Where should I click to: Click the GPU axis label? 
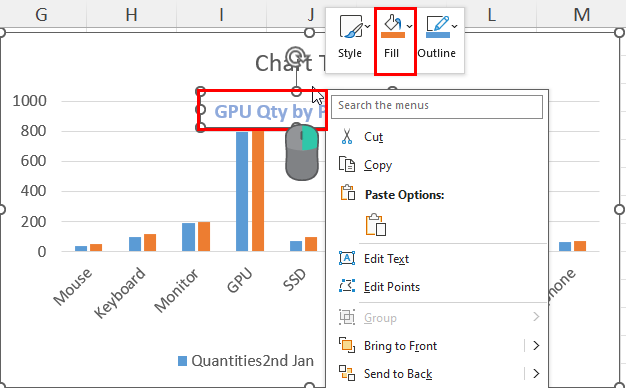coord(240,280)
